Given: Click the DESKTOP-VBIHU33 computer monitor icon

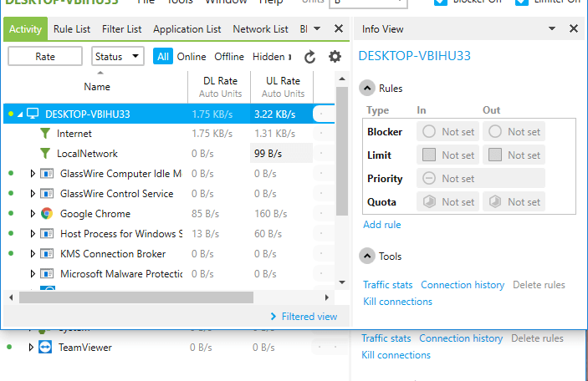Looking at the screenshot, I should [33, 114].
